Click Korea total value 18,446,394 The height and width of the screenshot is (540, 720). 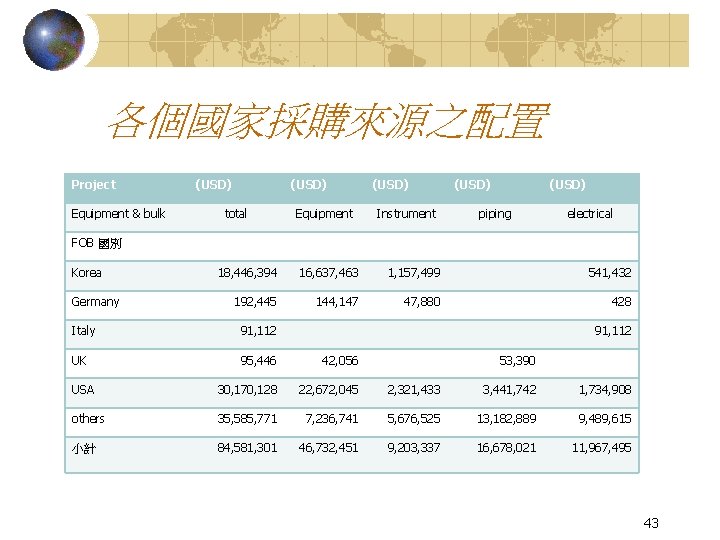click(x=248, y=273)
